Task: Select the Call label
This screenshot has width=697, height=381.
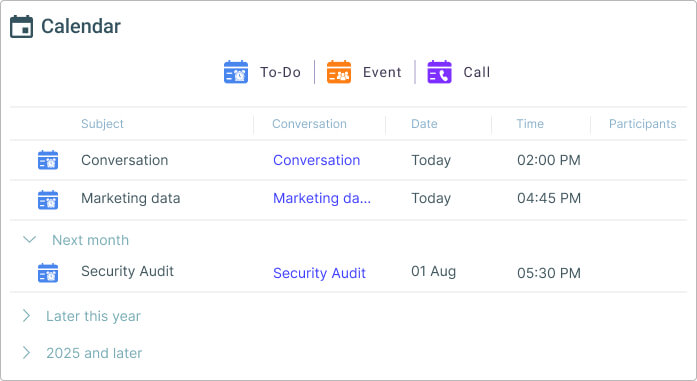Action: pos(477,72)
